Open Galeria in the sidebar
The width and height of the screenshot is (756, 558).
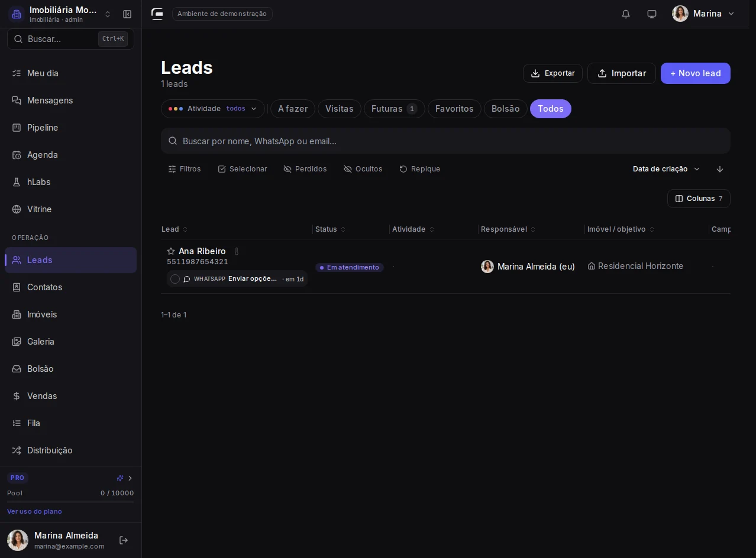(x=70, y=342)
